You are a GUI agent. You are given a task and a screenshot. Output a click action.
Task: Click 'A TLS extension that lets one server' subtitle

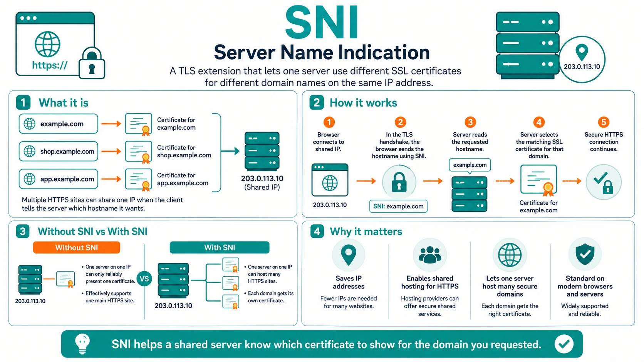[x=315, y=77]
